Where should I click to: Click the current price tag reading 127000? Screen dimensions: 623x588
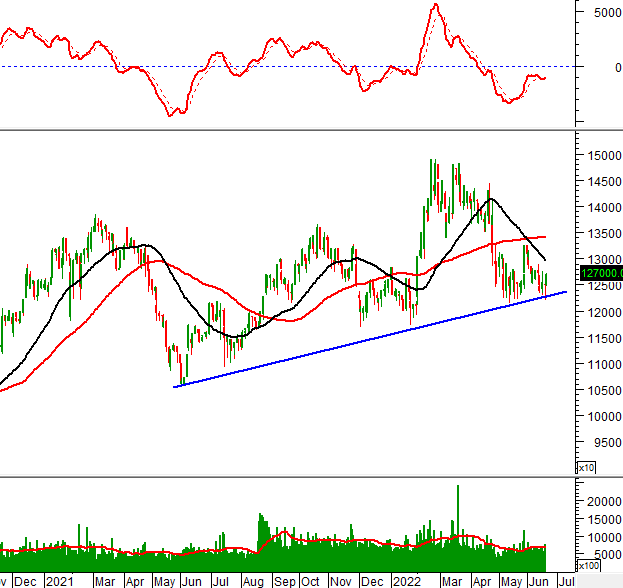(600, 272)
